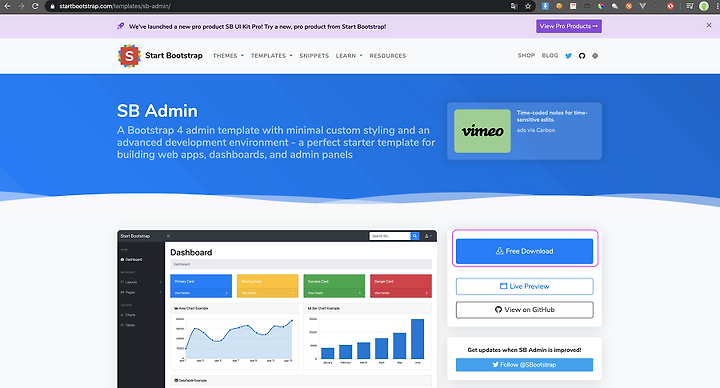Dismiss the pro product announcement banner

point(709,25)
